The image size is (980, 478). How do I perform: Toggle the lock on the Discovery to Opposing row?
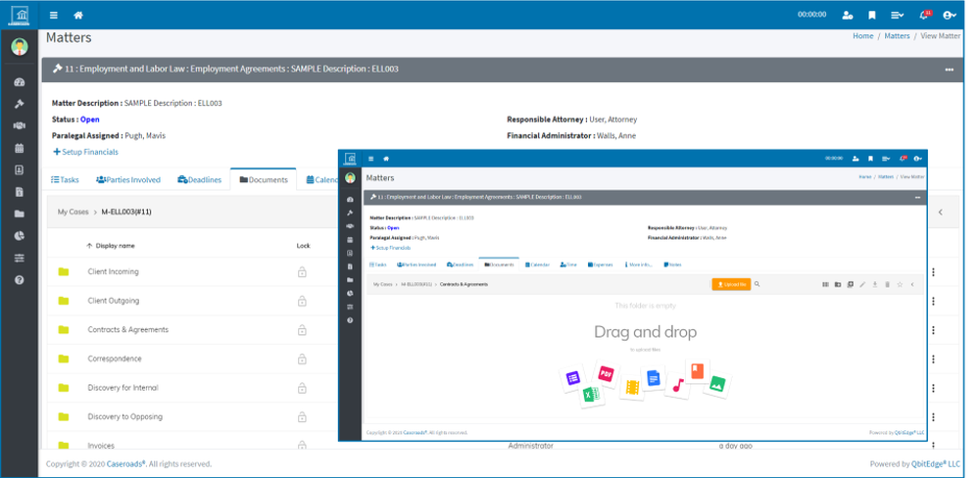point(302,416)
